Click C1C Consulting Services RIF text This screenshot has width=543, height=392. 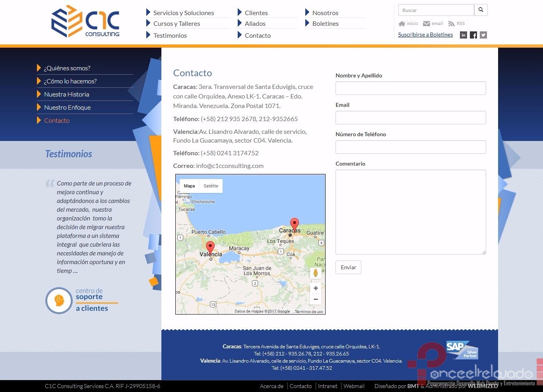tap(103, 386)
